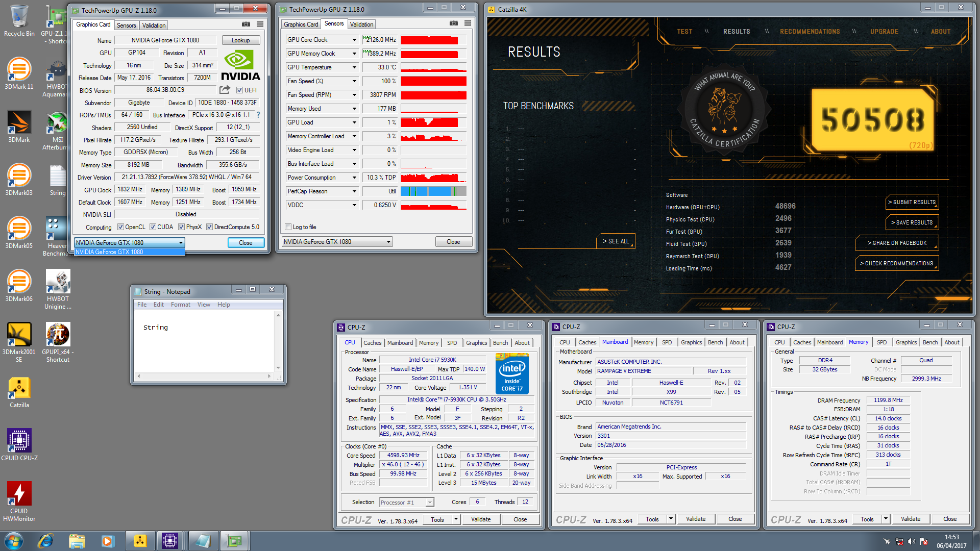Viewport: 980px width, 551px height.
Task: Click SAVE RESULTS in Catzilla
Action: (912, 222)
